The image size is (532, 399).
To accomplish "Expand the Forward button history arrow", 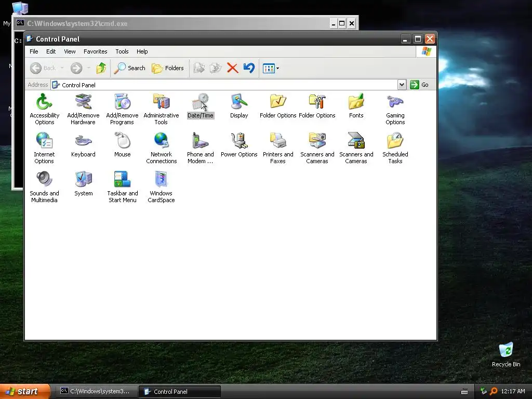I will tap(88, 68).
